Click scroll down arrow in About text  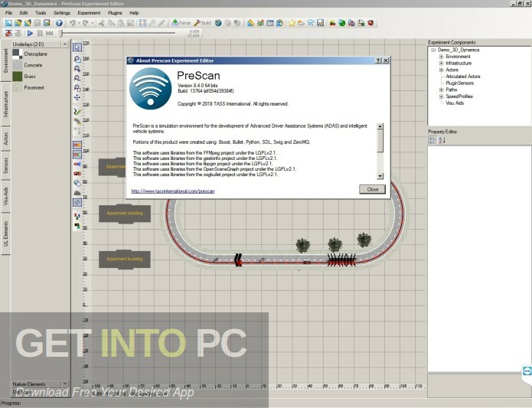pos(380,176)
